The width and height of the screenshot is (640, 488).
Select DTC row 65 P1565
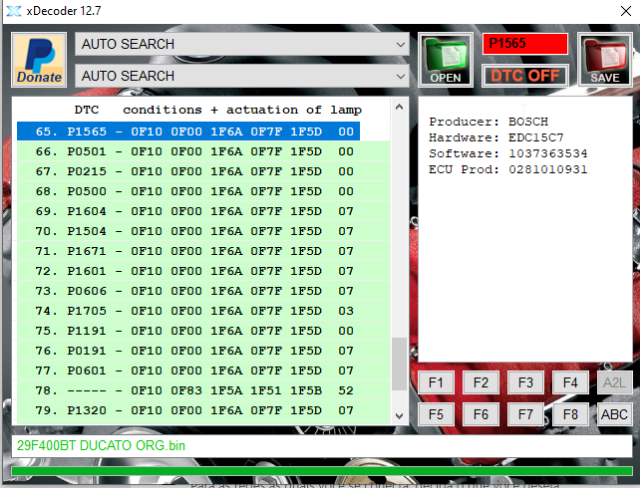tap(188, 131)
